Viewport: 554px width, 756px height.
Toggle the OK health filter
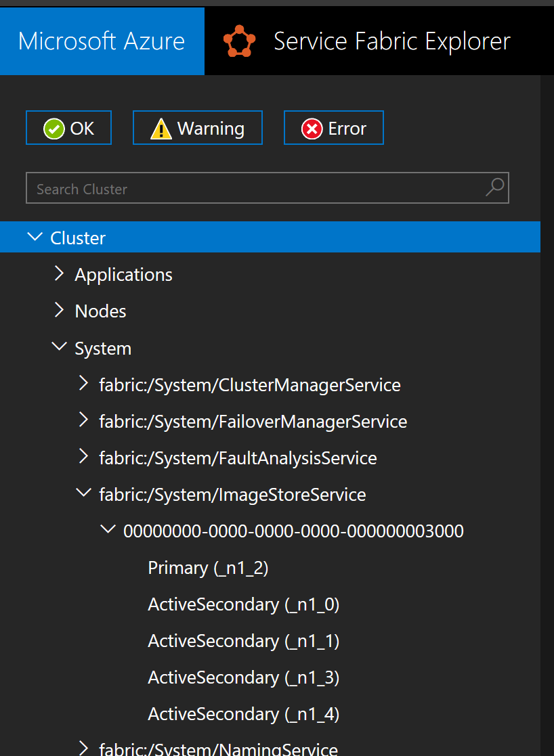(68, 128)
